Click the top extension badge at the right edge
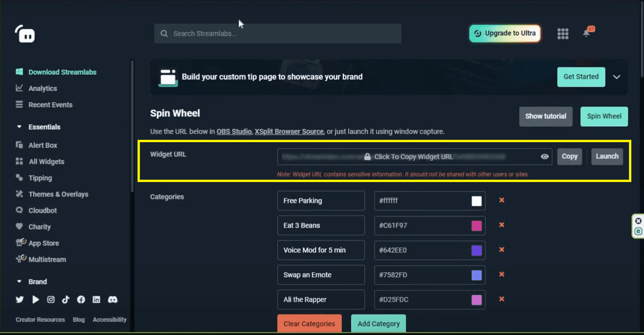Image resolution: width=644 pixels, height=335 pixels. point(638,221)
